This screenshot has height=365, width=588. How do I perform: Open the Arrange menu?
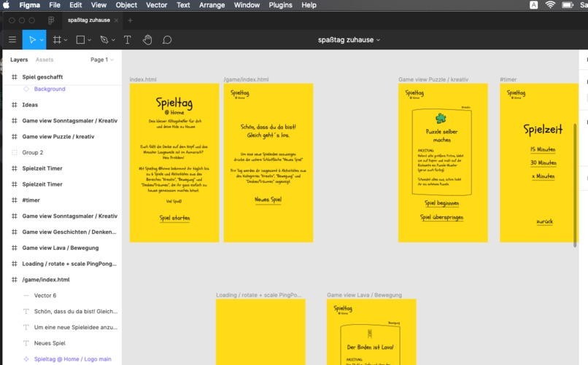(212, 5)
